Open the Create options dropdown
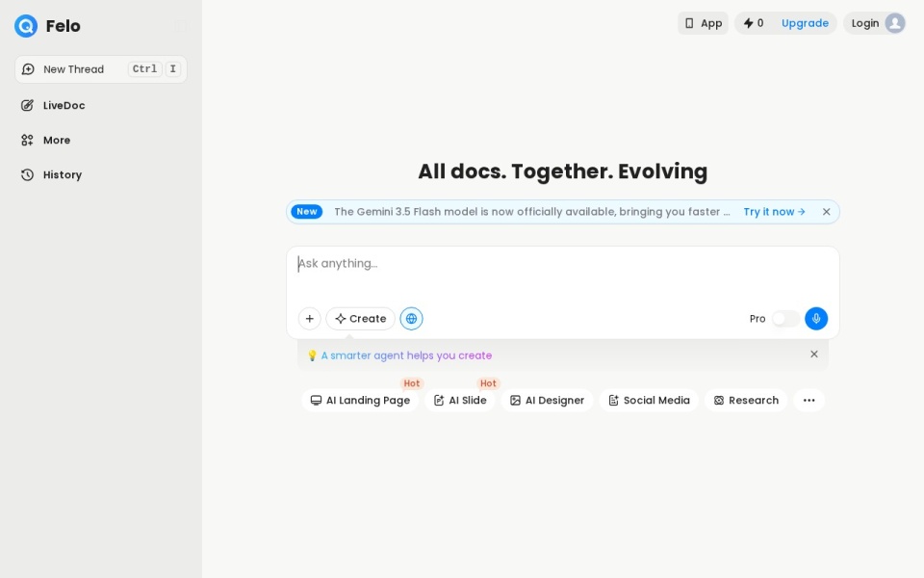The width and height of the screenshot is (924, 578). [361, 319]
